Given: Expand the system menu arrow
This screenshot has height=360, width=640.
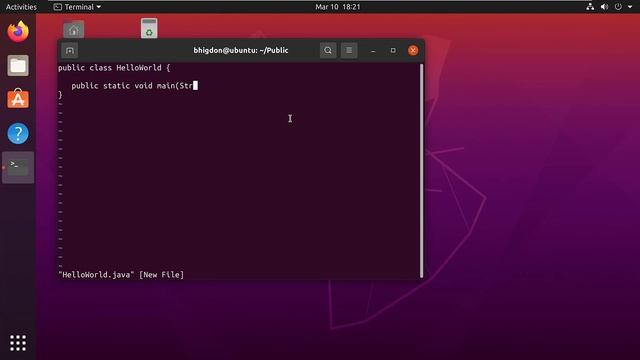Looking at the screenshot, I should click(x=630, y=7).
